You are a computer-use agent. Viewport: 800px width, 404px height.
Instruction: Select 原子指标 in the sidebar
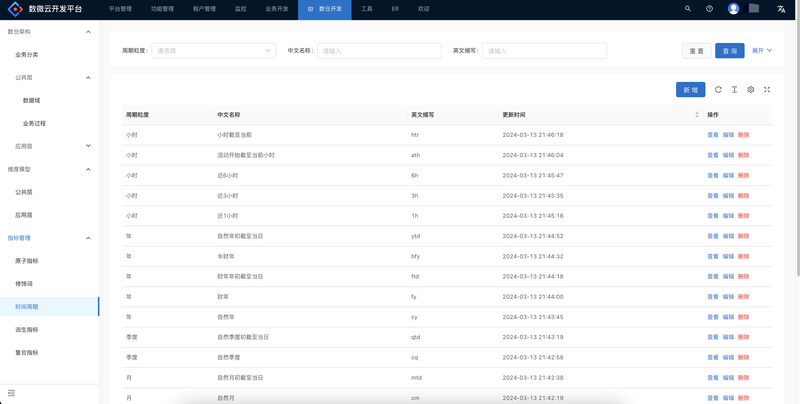[27, 260]
